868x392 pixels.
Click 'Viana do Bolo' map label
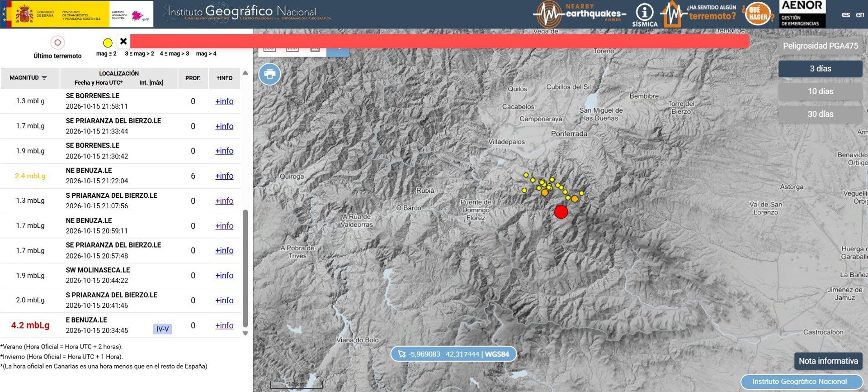pos(357,340)
